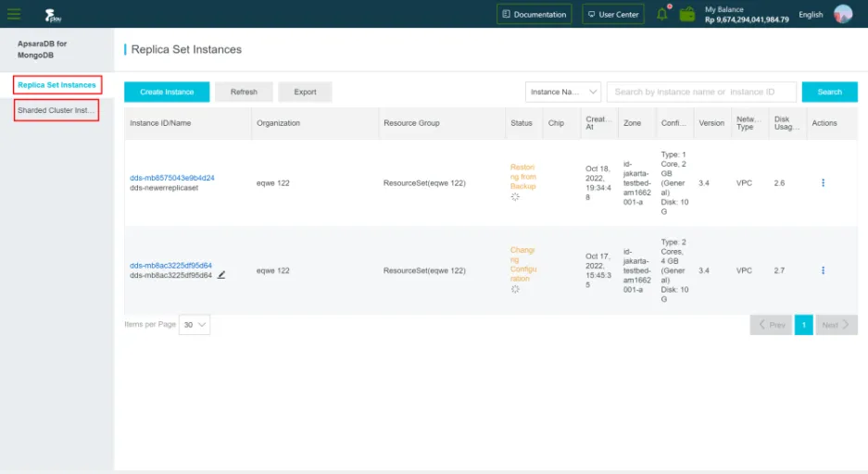Click the Create Instance button

tap(167, 92)
